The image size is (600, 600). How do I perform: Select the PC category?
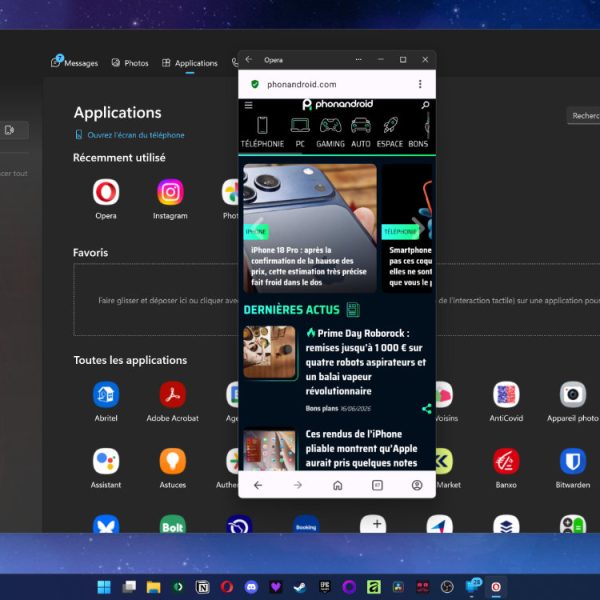tap(300, 132)
